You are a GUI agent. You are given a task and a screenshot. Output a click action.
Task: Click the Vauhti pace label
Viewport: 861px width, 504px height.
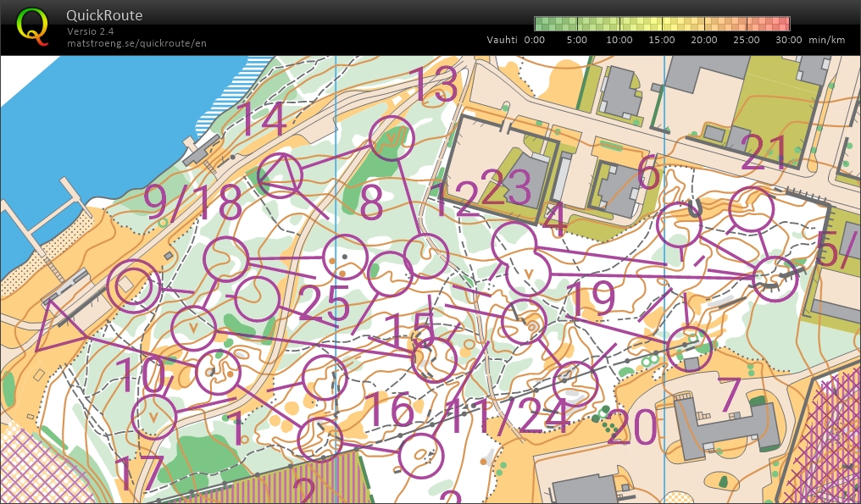pos(503,40)
